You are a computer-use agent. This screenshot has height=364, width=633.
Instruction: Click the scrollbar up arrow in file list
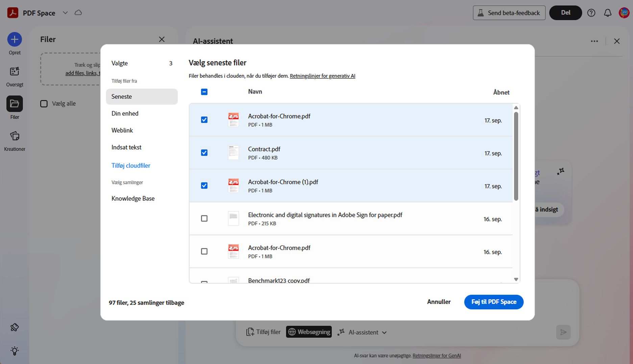pos(516,107)
